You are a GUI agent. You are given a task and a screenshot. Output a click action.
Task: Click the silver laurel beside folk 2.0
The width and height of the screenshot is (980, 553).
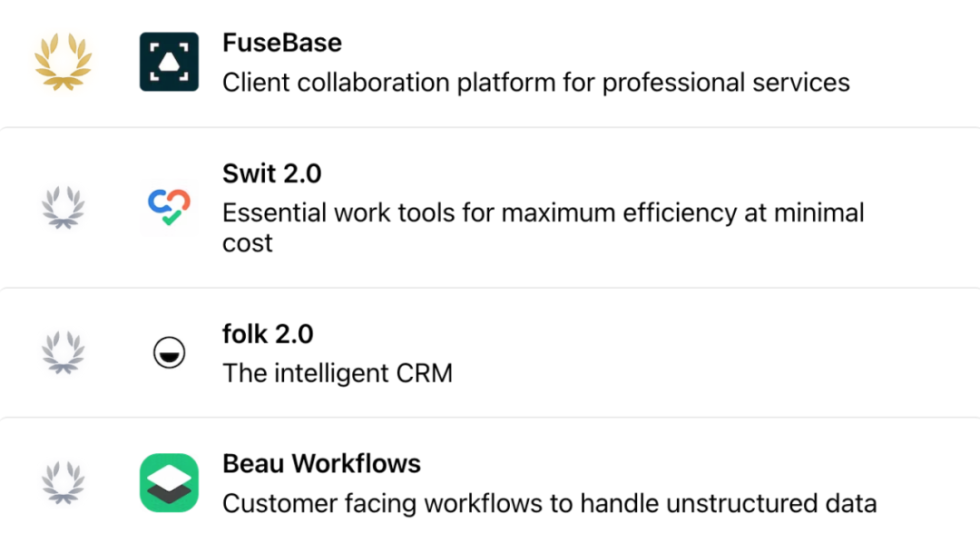(x=64, y=352)
